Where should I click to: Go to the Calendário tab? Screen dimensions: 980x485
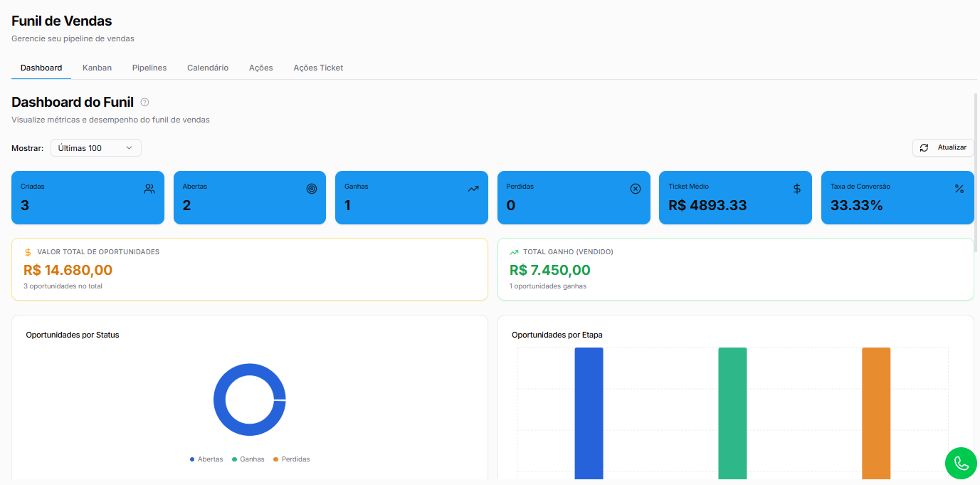click(208, 68)
